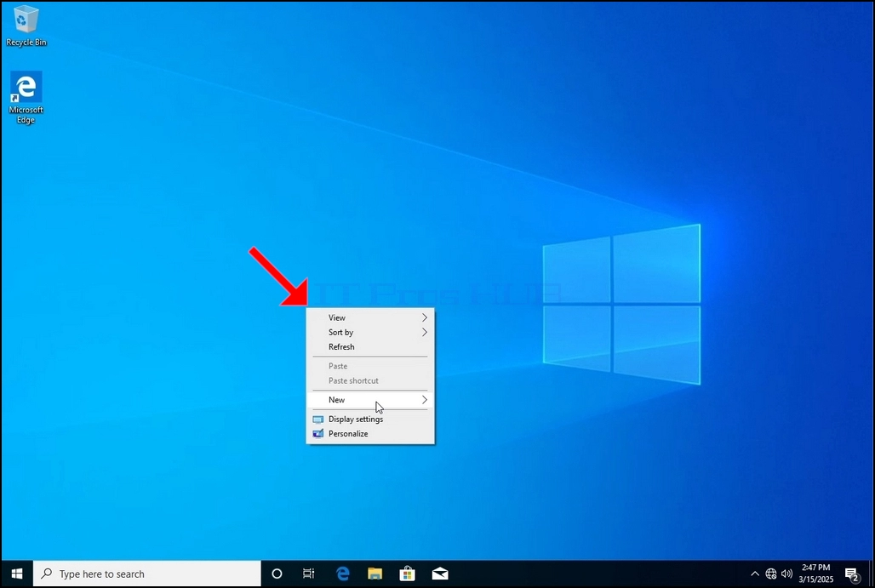Open the Action Center notifications

click(x=852, y=574)
